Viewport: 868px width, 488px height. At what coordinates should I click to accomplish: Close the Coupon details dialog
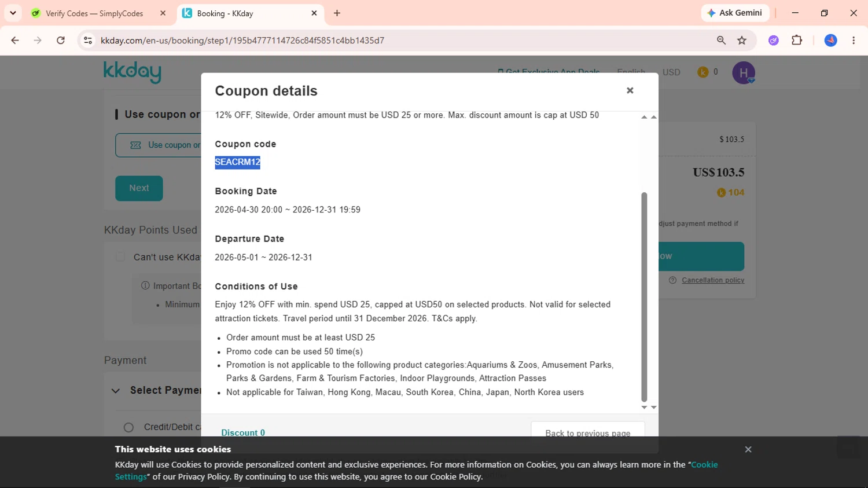630,90
